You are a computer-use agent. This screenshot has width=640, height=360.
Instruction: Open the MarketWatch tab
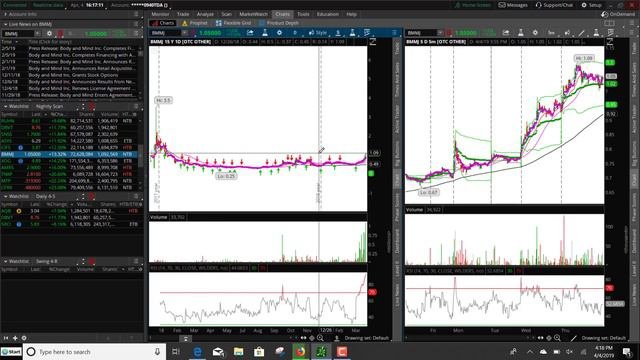click(253, 14)
